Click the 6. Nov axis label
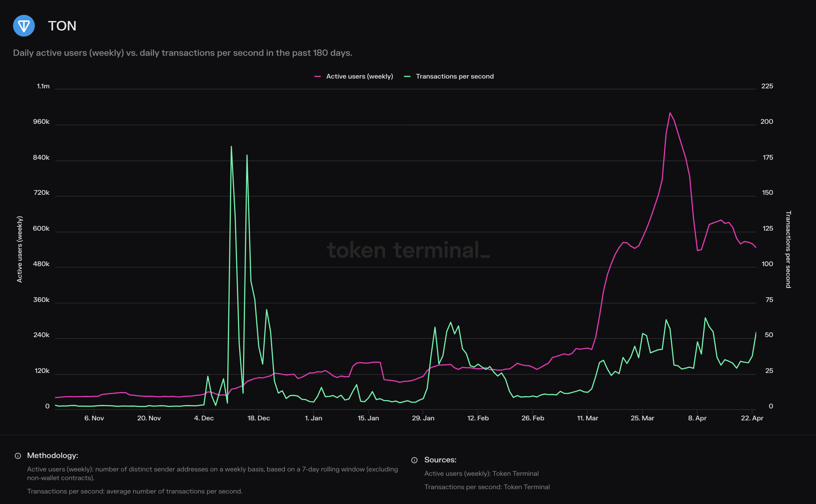The height and width of the screenshot is (504, 816). click(x=94, y=418)
